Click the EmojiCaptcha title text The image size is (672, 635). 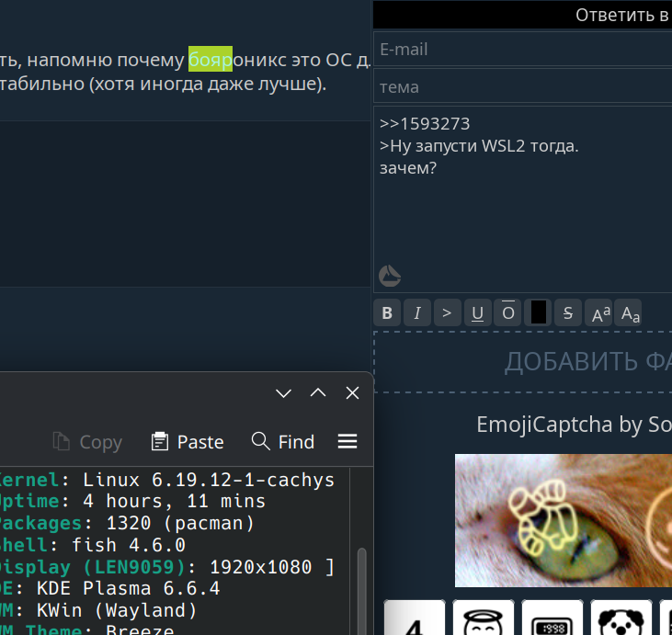(x=575, y=425)
